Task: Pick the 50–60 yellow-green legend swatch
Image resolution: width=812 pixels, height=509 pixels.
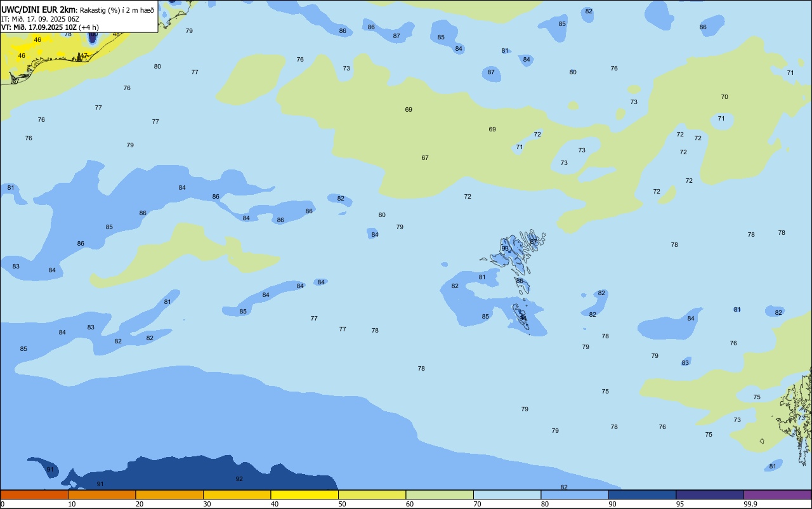Action: [x=372, y=494]
